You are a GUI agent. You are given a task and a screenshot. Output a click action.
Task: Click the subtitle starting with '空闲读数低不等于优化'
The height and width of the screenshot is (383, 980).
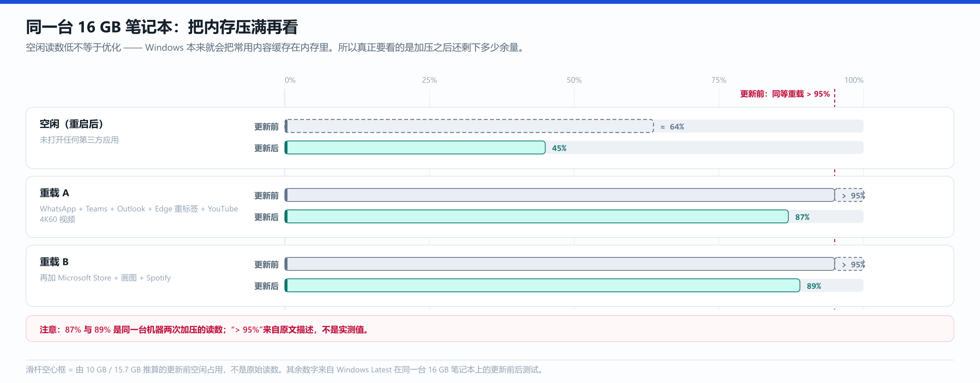click(x=275, y=47)
